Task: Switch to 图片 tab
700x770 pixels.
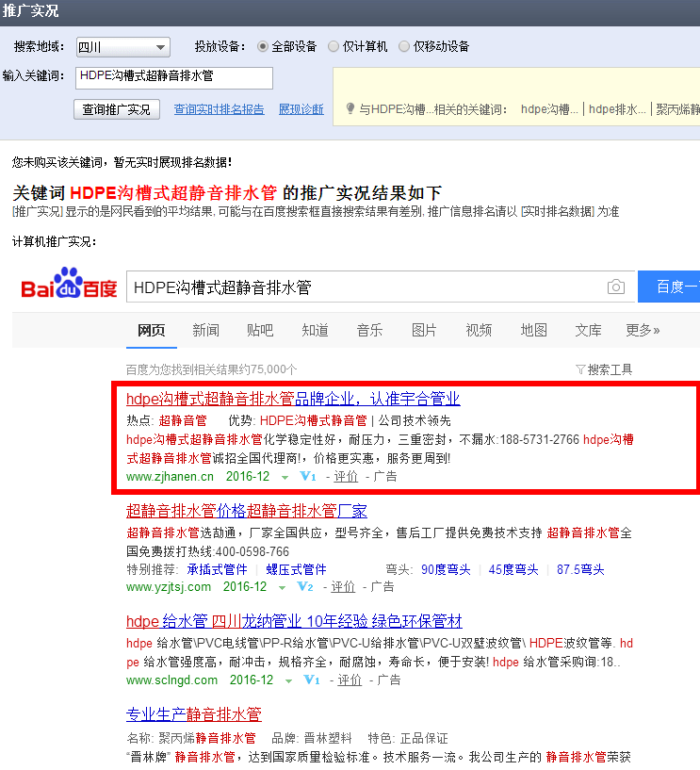Action: [424, 330]
